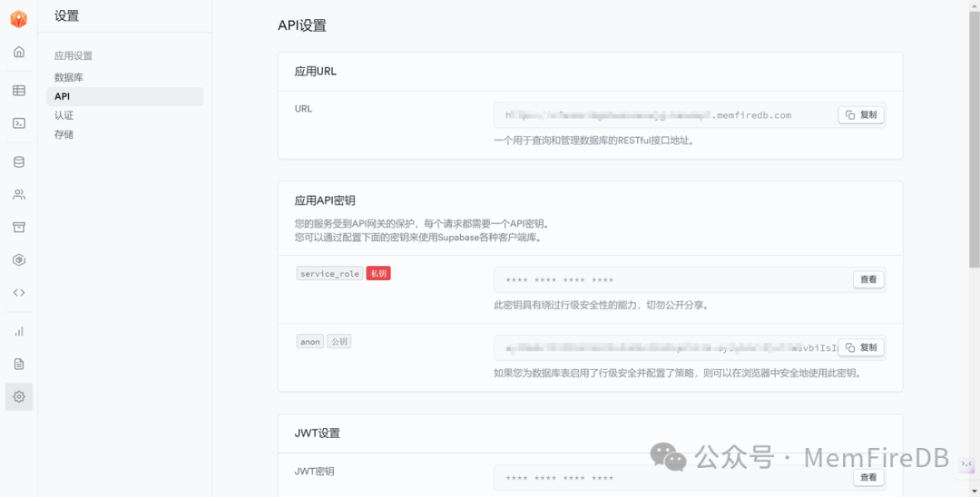The image size is (980, 497).
Task: Click the JWT设置 section heading
Action: (x=318, y=434)
